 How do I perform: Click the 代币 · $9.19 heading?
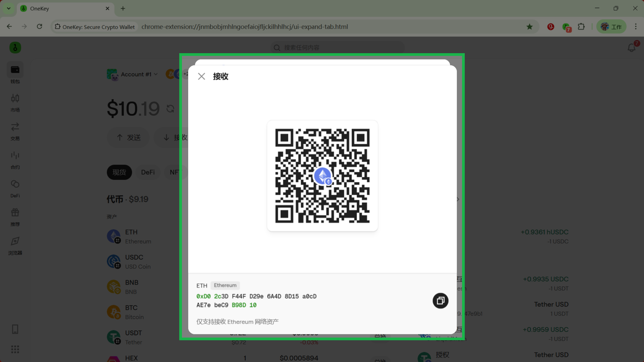tap(127, 199)
